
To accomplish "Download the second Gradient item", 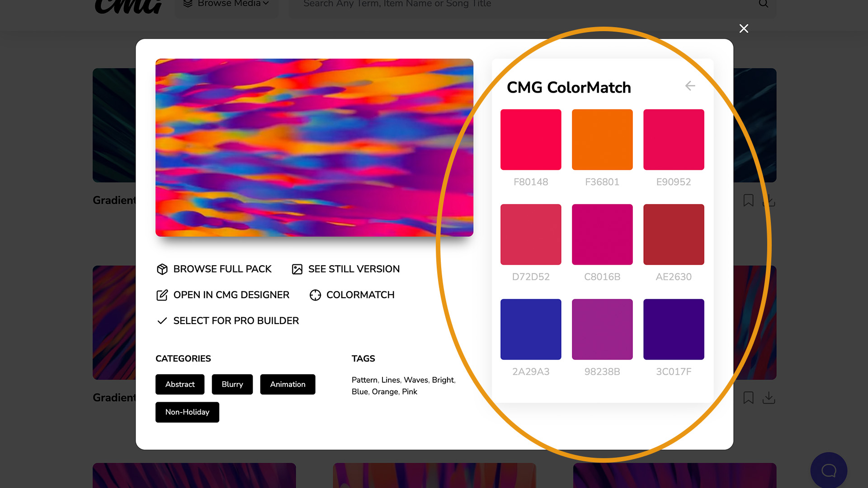I will click(769, 398).
